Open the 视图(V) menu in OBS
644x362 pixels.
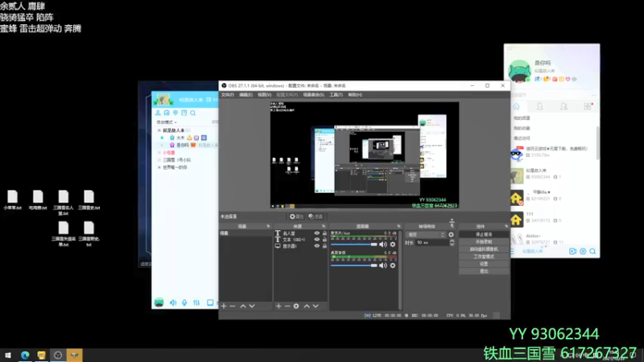264,95
